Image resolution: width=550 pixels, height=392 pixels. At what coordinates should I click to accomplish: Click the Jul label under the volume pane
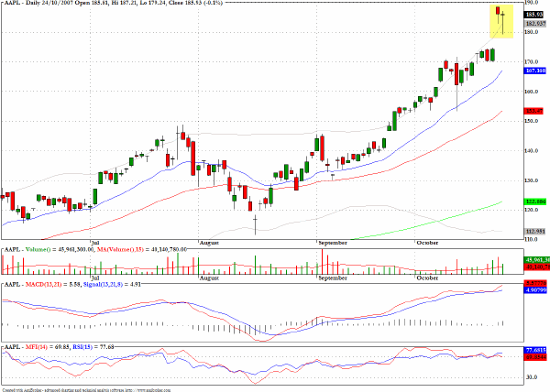pyautogui.click(x=95, y=278)
